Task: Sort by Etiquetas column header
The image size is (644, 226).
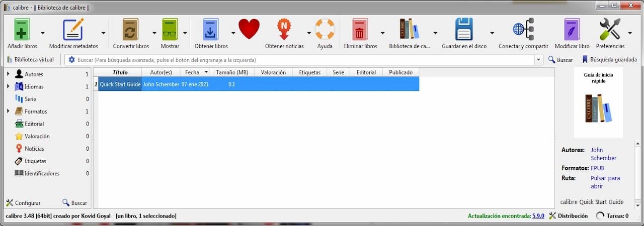Action: (309, 72)
